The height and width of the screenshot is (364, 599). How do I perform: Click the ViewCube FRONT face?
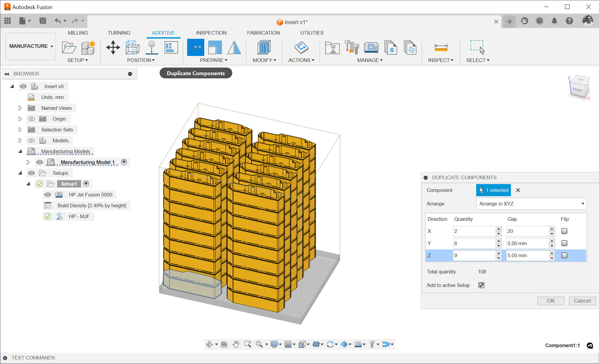(578, 90)
